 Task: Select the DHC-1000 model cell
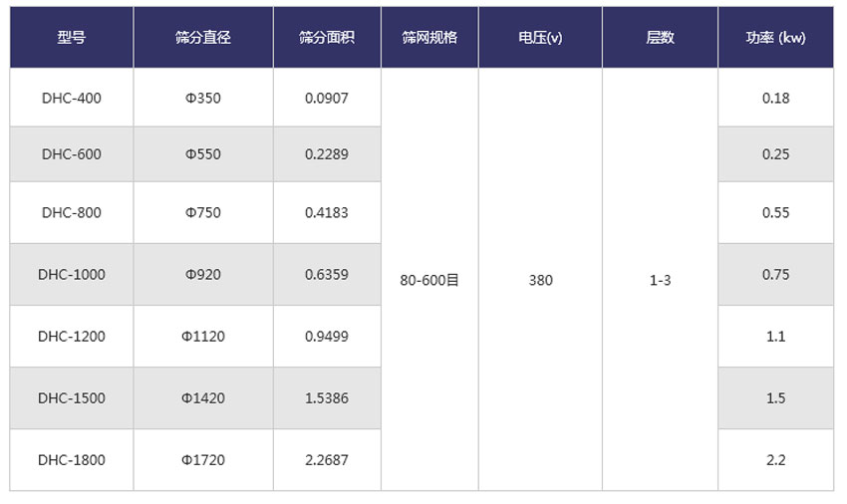click(x=72, y=274)
